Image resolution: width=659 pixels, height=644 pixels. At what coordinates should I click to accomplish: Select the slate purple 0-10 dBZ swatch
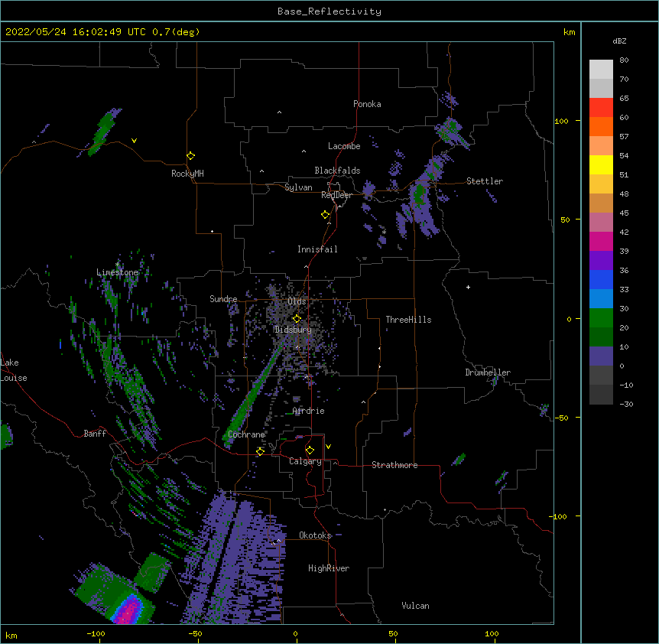(601, 356)
